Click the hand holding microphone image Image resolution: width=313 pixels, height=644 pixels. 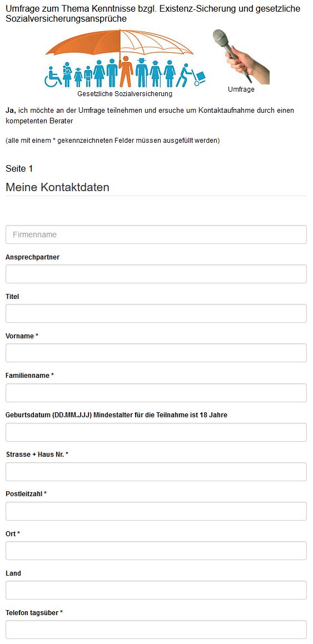click(x=241, y=57)
